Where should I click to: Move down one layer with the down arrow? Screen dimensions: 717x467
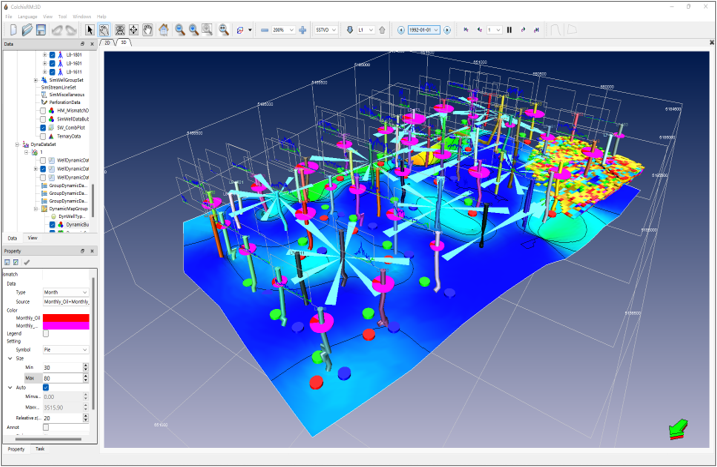point(350,30)
